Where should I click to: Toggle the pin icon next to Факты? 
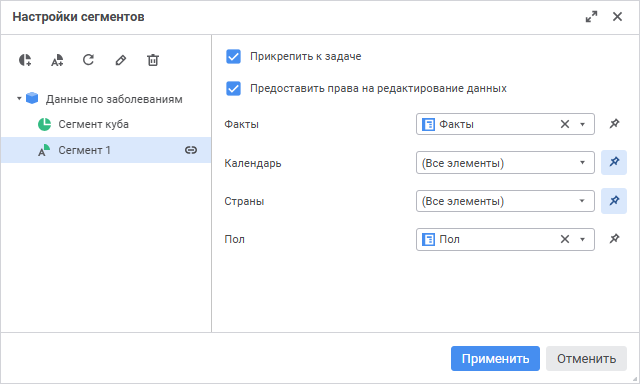pyautogui.click(x=614, y=124)
